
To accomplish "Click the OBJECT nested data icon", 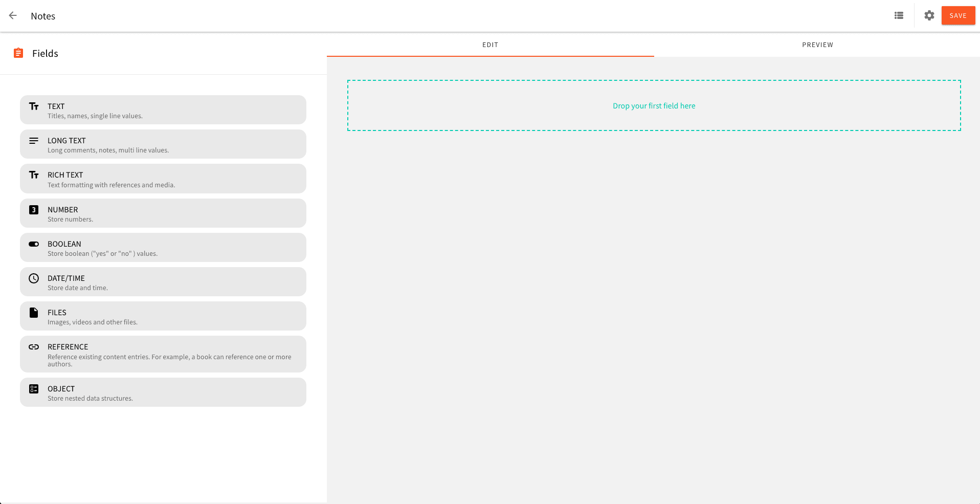I will tap(34, 389).
